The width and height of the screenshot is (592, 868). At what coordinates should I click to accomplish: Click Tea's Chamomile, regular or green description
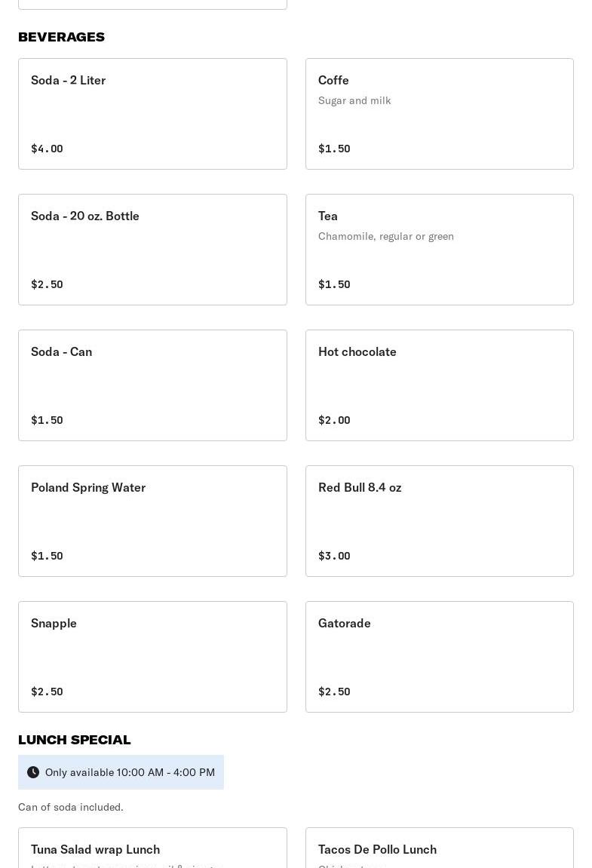click(x=385, y=236)
